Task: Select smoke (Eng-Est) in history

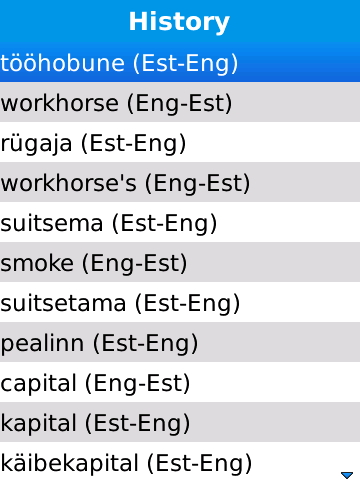Action: point(180,262)
